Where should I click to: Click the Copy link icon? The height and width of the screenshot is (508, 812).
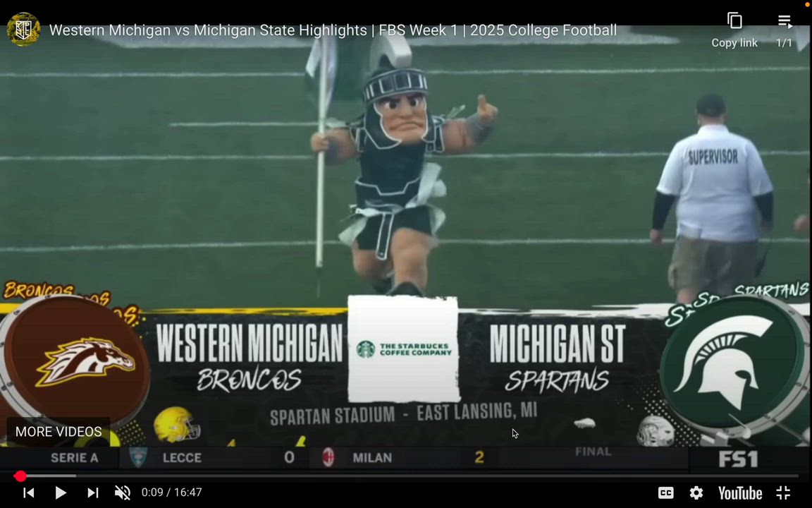(734, 21)
